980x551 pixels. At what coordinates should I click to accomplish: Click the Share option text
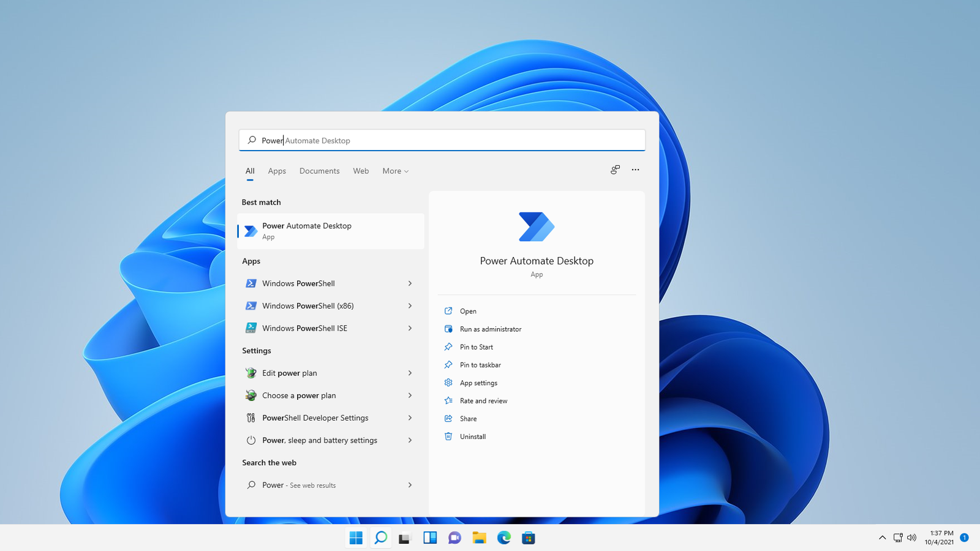[x=468, y=419]
